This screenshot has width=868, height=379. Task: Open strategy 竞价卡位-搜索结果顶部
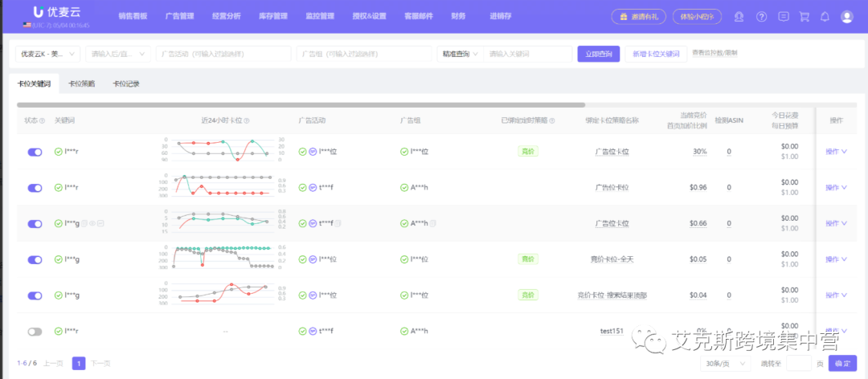pos(612,295)
